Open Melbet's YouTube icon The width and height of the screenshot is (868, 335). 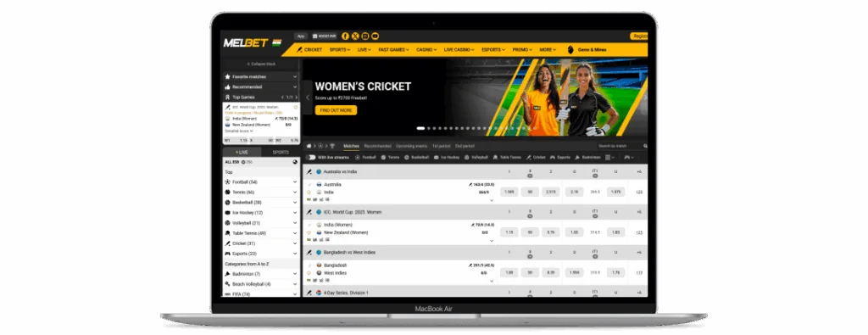click(375, 36)
